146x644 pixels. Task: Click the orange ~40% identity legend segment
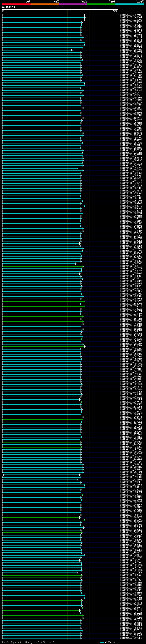pyautogui.click(x=45, y=4)
